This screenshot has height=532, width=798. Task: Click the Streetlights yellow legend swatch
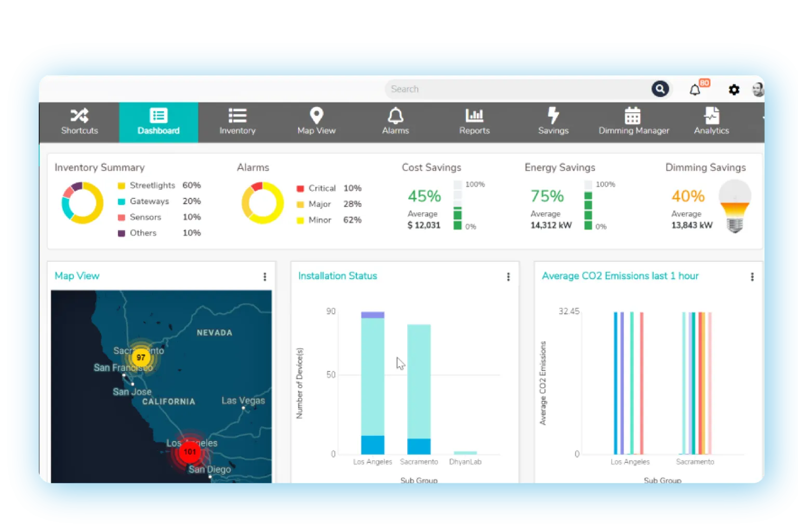point(122,186)
